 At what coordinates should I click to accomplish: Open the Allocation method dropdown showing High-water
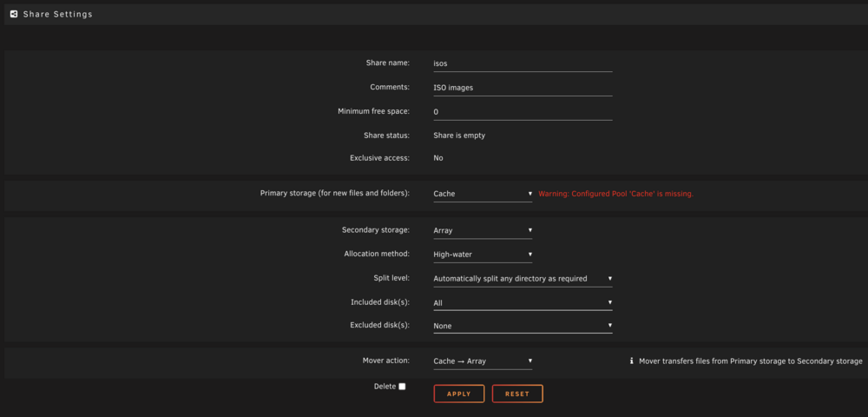point(483,255)
